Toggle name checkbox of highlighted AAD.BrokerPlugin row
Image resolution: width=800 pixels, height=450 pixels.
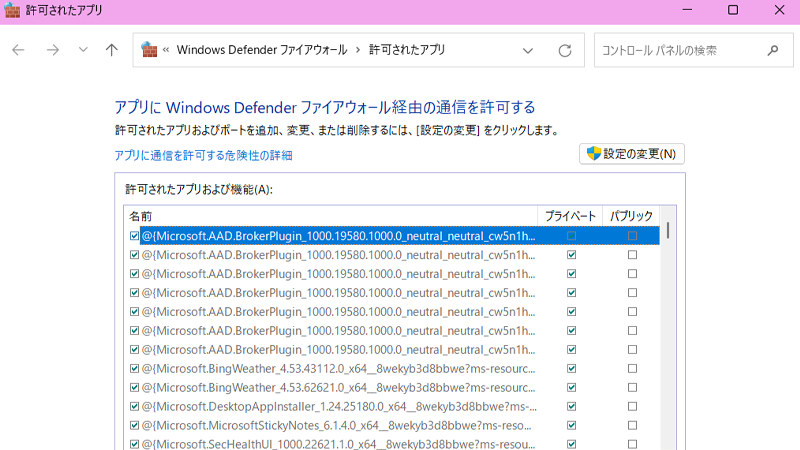pyautogui.click(x=134, y=236)
